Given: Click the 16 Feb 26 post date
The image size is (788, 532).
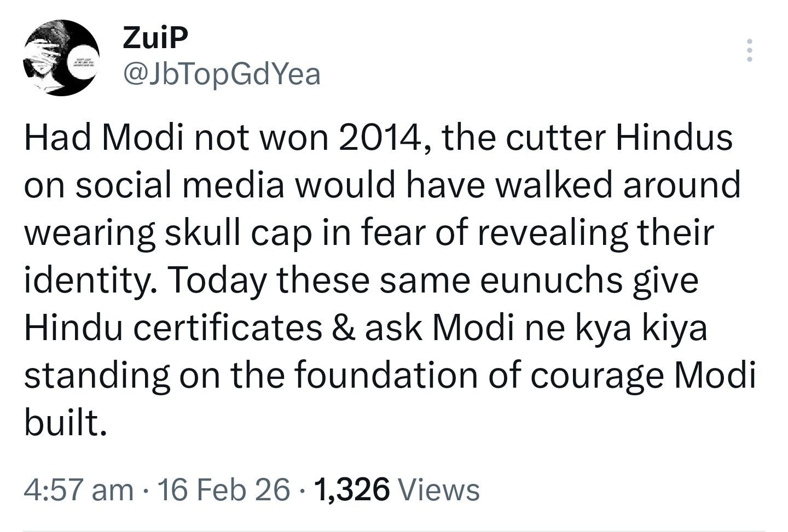Looking at the screenshot, I should (224, 489).
